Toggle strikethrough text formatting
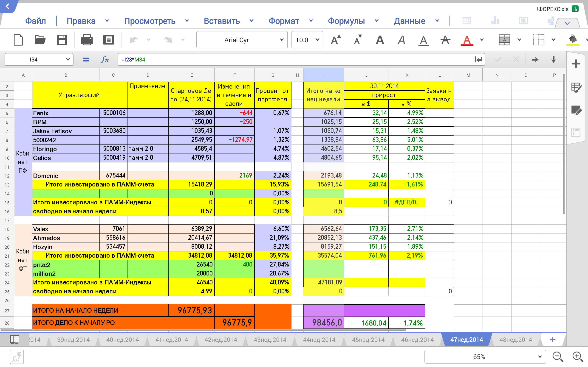Screen dimensions: 588x367 coord(445,40)
